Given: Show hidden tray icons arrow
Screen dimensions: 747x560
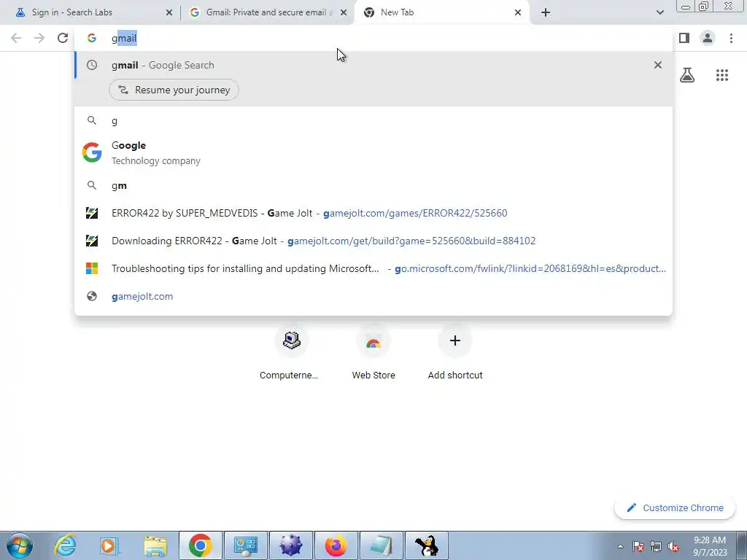Looking at the screenshot, I should click(x=620, y=546).
